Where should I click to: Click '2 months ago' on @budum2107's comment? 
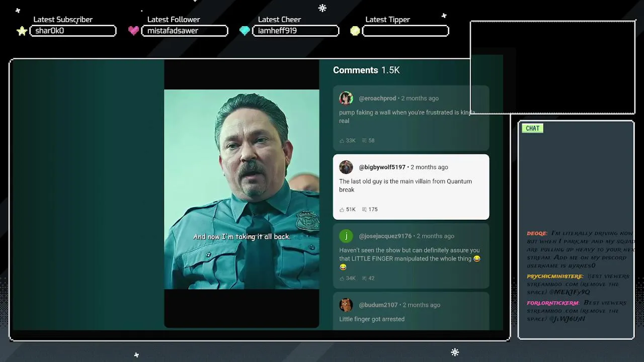[x=421, y=305]
